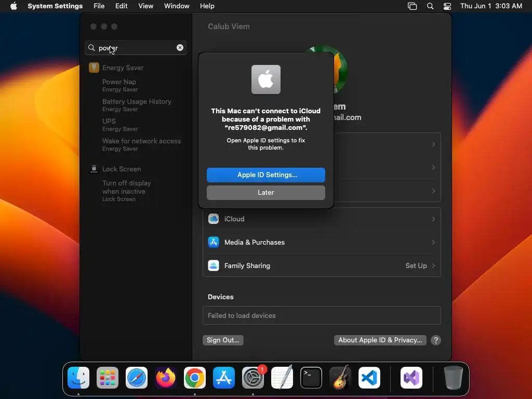Open Spotlight search in menu bar
532x399 pixels.
coord(430,6)
